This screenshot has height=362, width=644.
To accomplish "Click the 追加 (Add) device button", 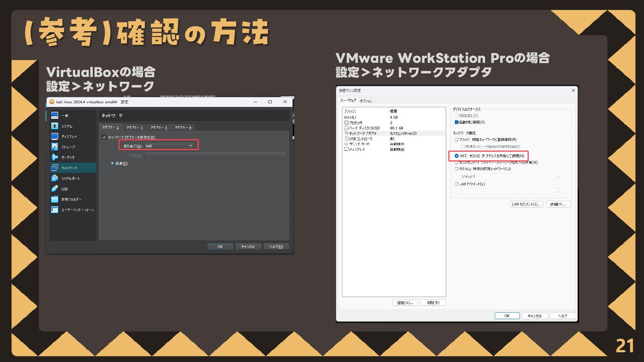I will coord(405,303).
